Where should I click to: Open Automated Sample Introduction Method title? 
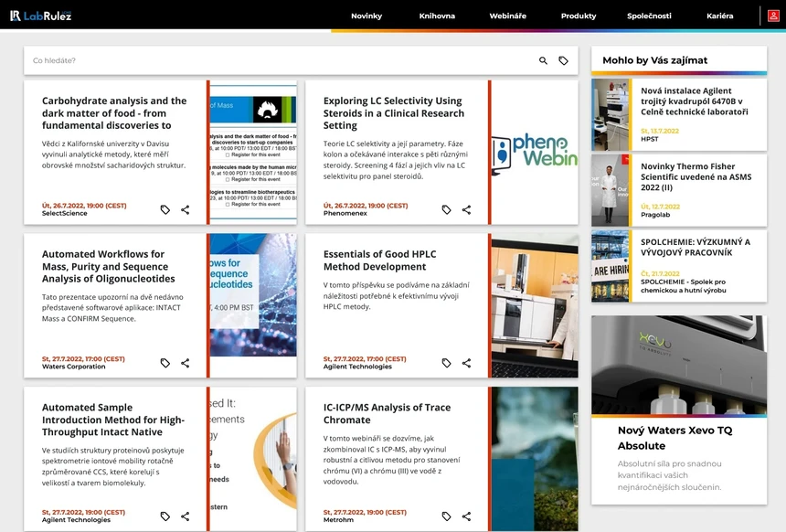pyautogui.click(x=113, y=420)
